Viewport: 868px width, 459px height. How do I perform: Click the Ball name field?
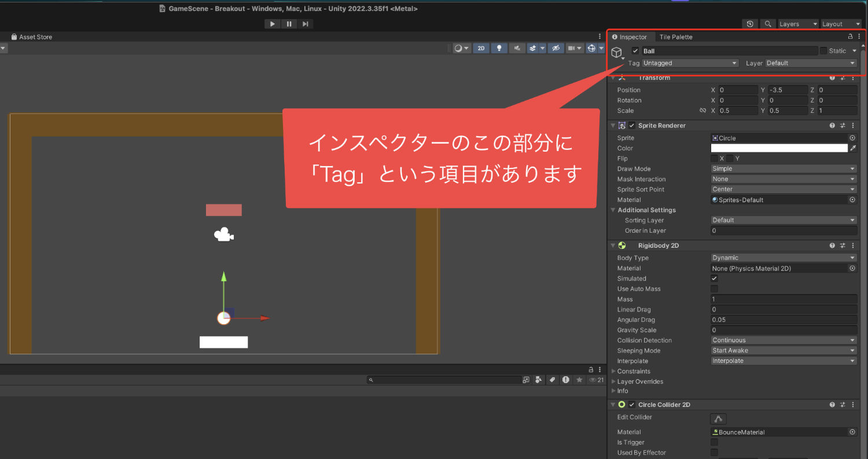tap(730, 51)
